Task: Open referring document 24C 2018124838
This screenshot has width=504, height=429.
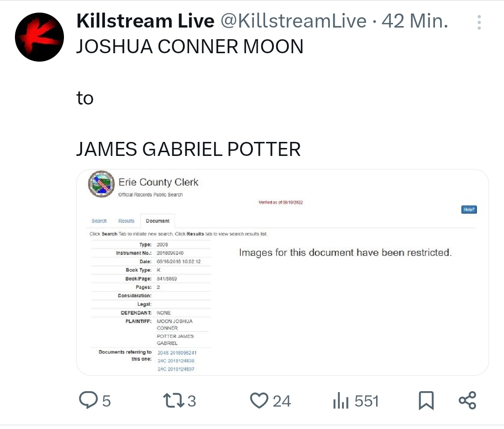Action: click(176, 361)
